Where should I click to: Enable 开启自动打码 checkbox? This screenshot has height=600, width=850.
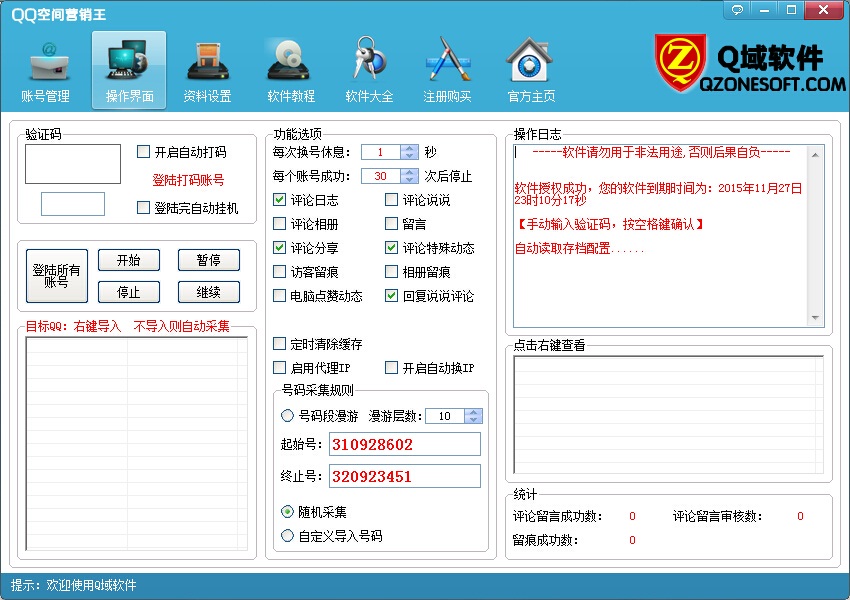tap(143, 152)
